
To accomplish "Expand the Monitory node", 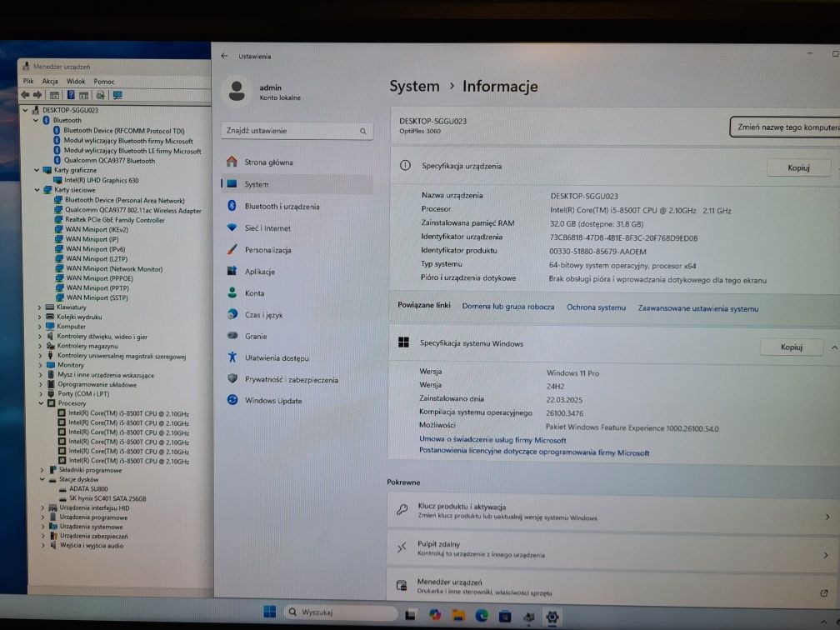I will [40, 365].
